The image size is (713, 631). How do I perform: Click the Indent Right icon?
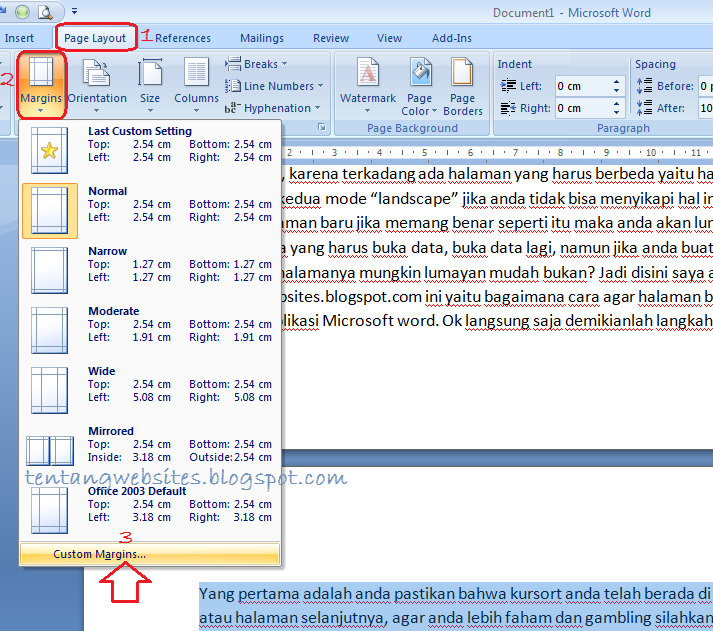pyautogui.click(x=508, y=108)
